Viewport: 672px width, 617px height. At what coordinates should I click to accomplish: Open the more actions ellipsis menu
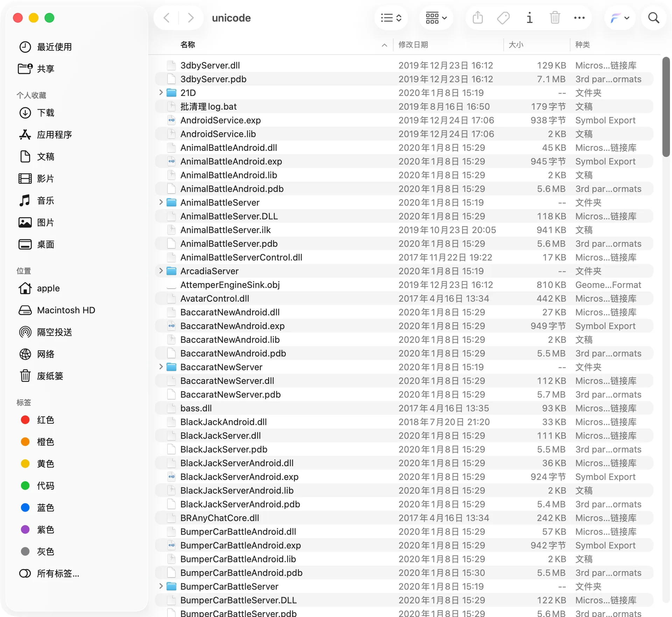click(x=579, y=18)
